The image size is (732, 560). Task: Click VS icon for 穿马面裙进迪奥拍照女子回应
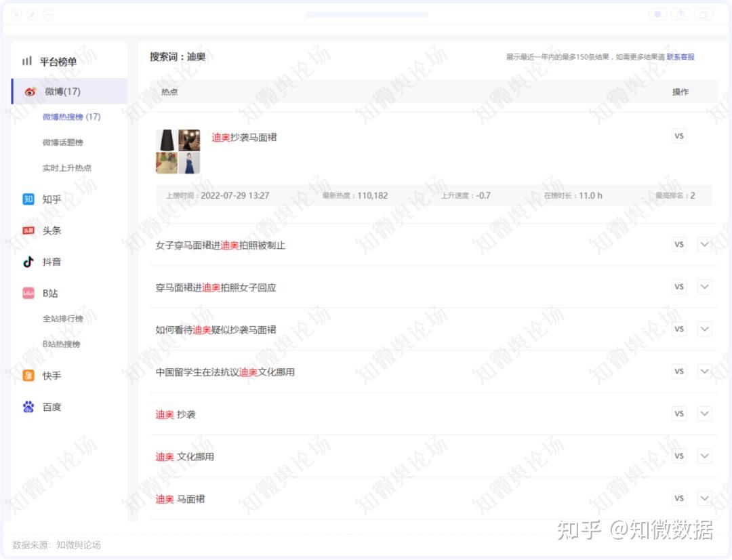click(x=679, y=287)
